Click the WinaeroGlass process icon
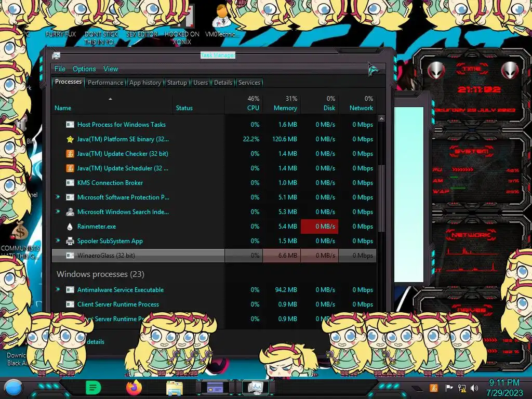 coord(70,256)
